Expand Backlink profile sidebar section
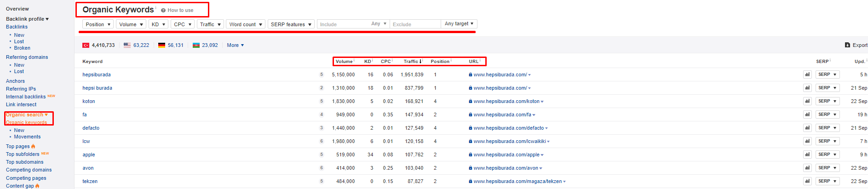 click(x=27, y=19)
